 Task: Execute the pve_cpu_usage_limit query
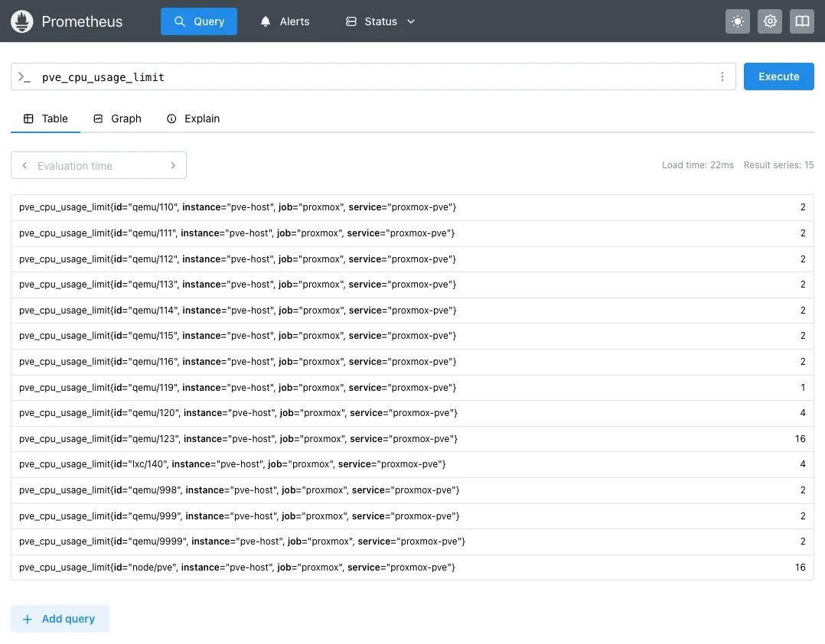[778, 76]
